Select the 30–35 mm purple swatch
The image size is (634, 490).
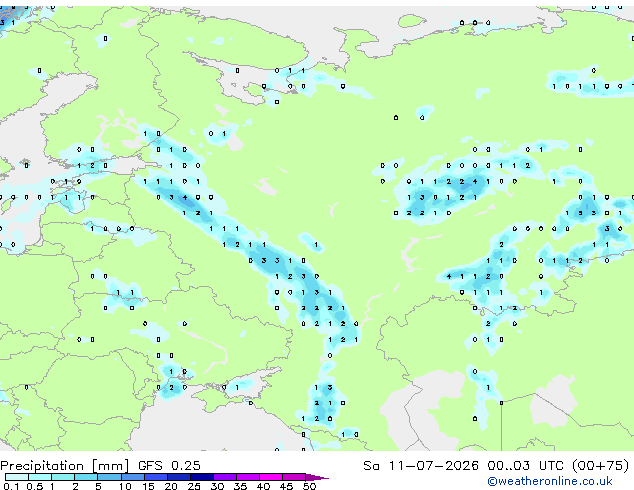point(225,477)
